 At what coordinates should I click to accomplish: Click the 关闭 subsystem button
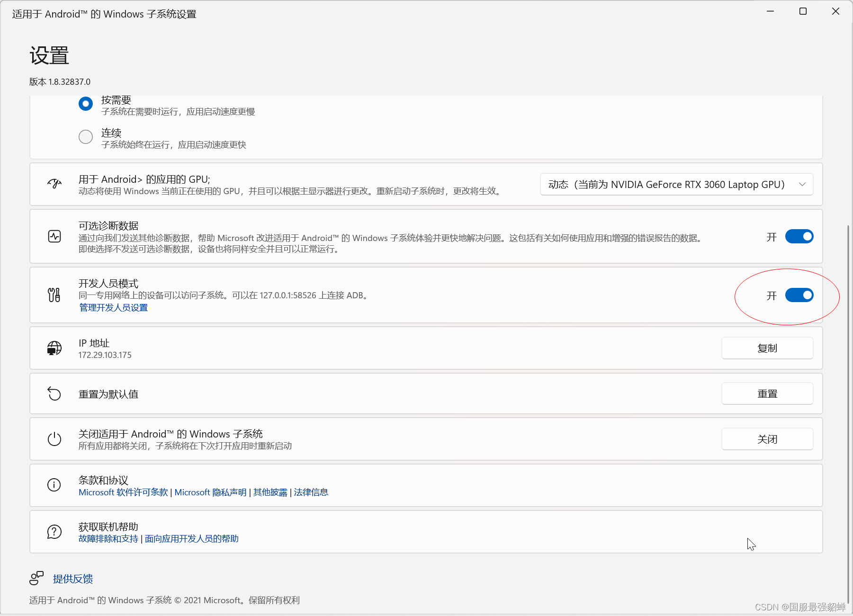coord(767,439)
